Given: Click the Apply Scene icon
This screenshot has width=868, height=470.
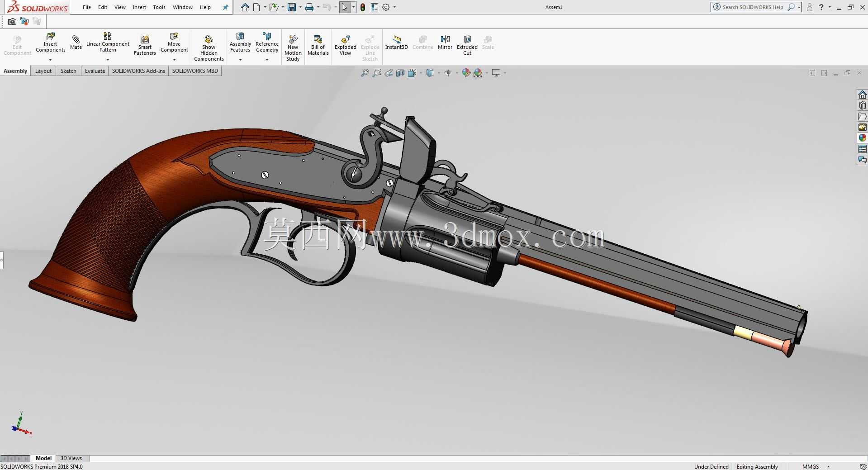Looking at the screenshot, I should 478,73.
